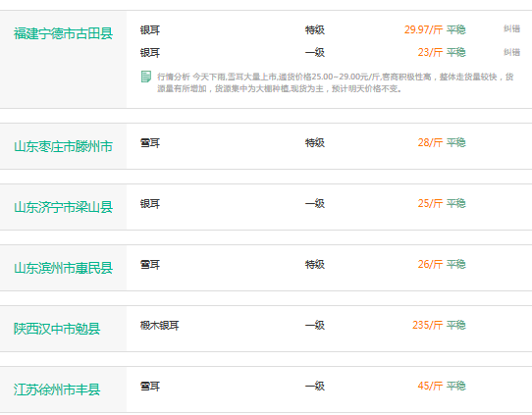
Task: Open 山东济宁市梁山县 region link
Action: point(63,207)
